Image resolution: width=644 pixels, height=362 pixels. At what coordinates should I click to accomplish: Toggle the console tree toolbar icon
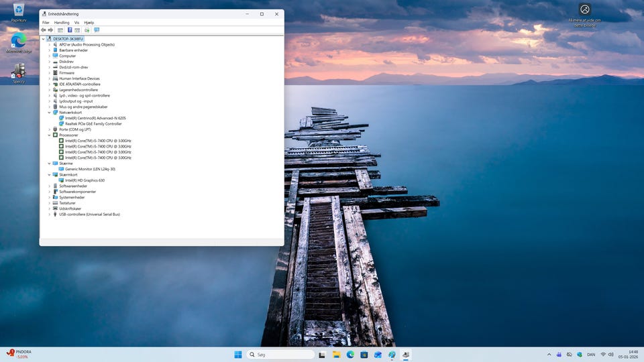coord(60,30)
